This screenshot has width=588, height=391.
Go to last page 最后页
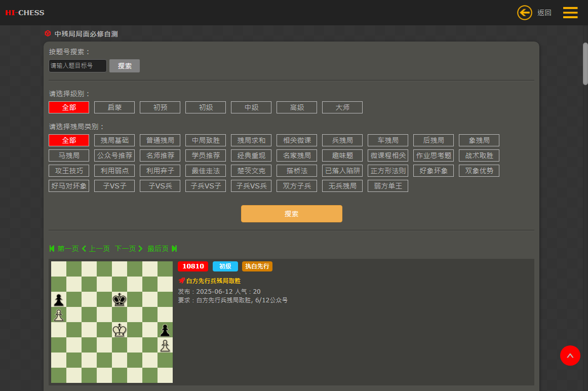point(162,249)
